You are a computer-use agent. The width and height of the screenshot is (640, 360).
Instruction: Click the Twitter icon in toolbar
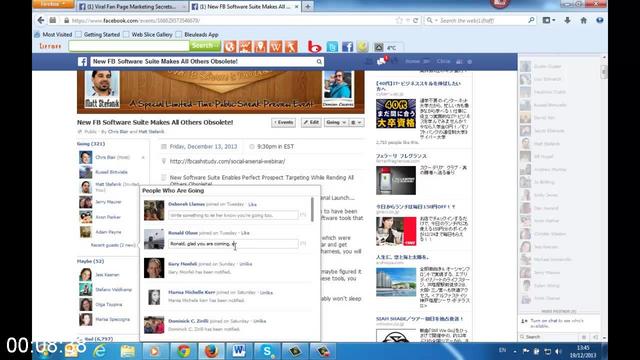[x=332, y=47]
